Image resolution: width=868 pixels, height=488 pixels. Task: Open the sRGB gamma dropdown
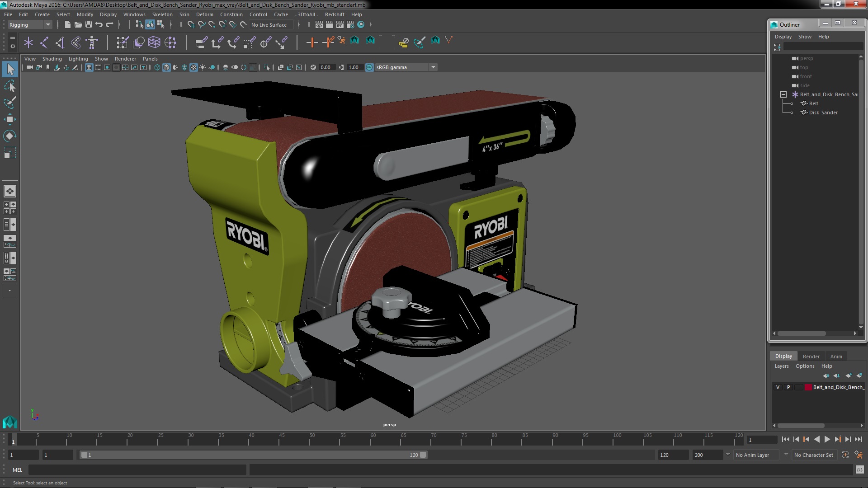[x=433, y=67]
